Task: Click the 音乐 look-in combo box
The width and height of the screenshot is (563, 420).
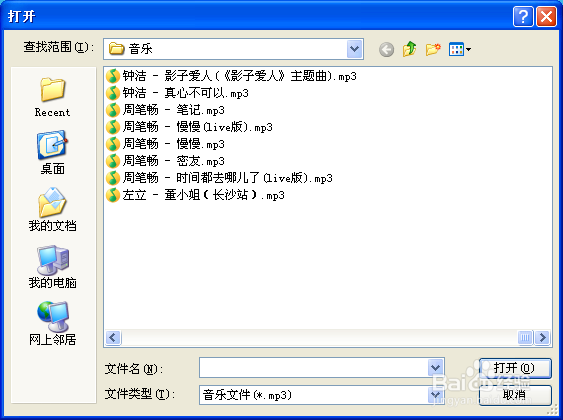Action: (x=233, y=49)
